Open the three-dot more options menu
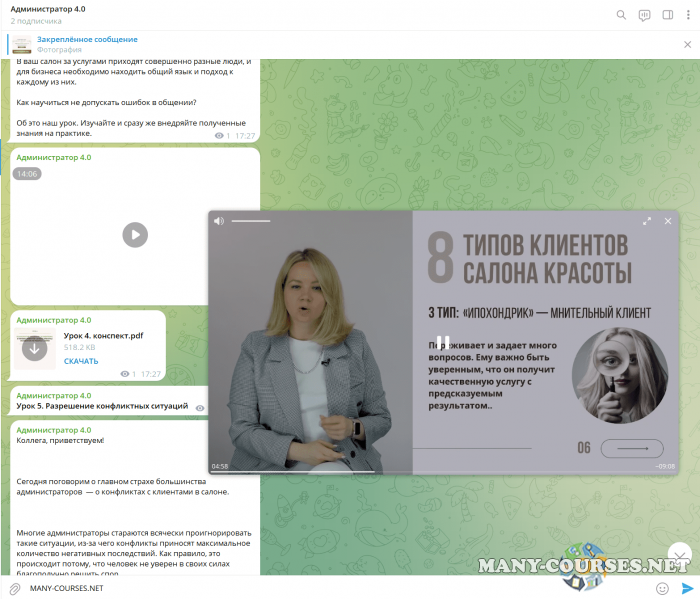This screenshot has height=599, width=700. pos(688,15)
